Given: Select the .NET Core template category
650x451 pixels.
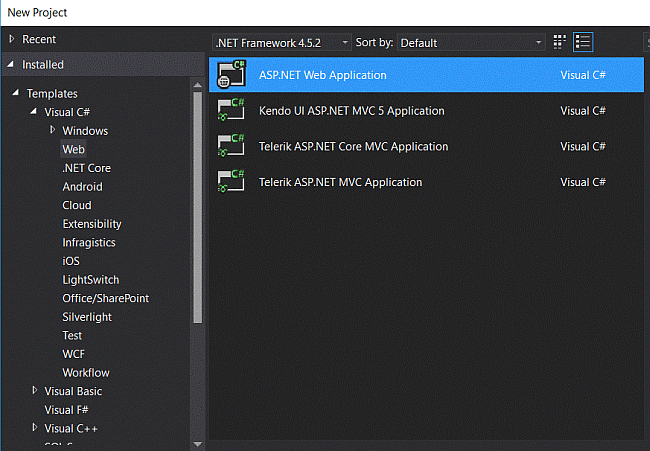Looking at the screenshot, I should click(86, 168).
